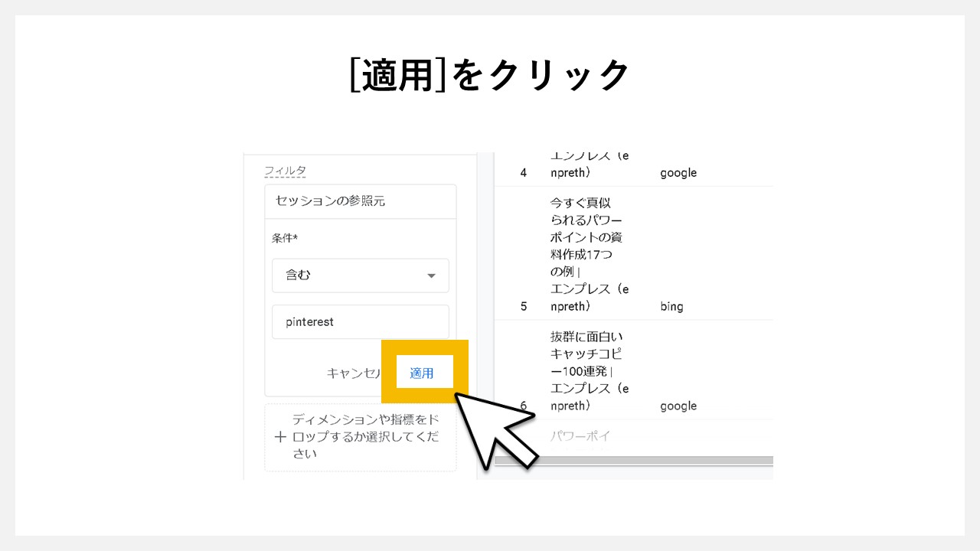Click row number 5 in the table
This screenshot has height=551, width=980.
tap(522, 306)
